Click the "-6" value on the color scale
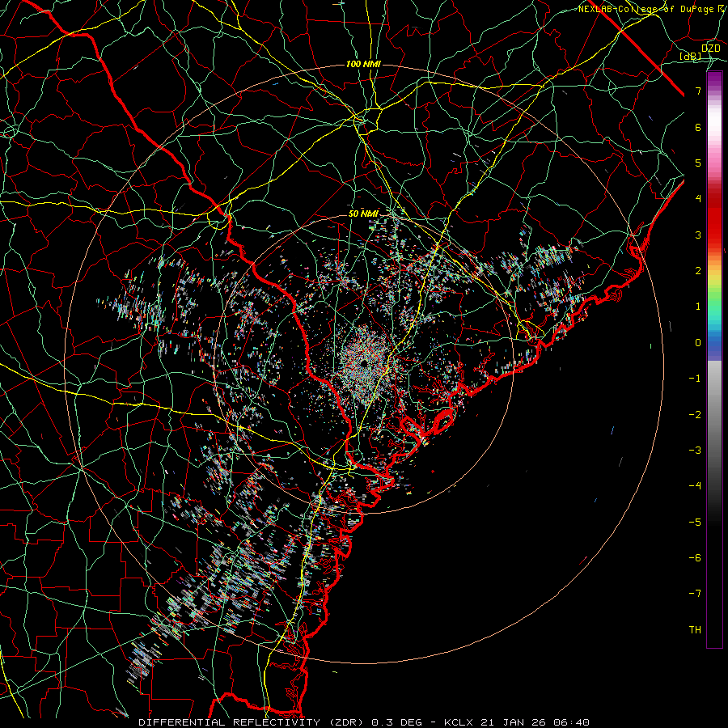The height and width of the screenshot is (728, 728). (x=695, y=558)
